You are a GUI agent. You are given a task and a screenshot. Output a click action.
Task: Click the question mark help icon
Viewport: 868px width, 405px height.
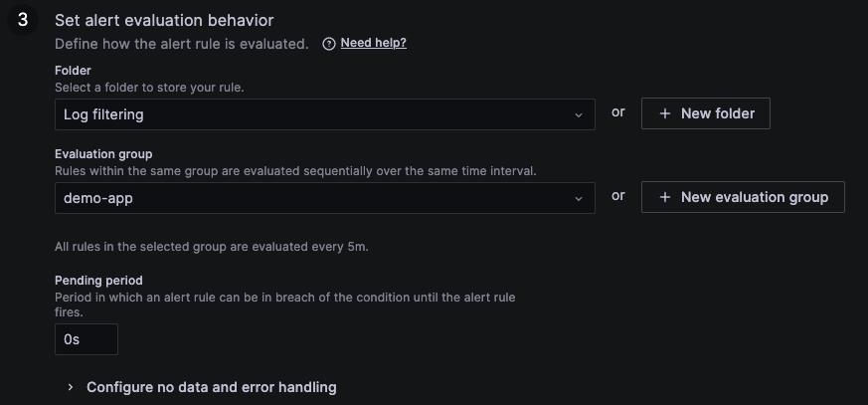(x=329, y=44)
